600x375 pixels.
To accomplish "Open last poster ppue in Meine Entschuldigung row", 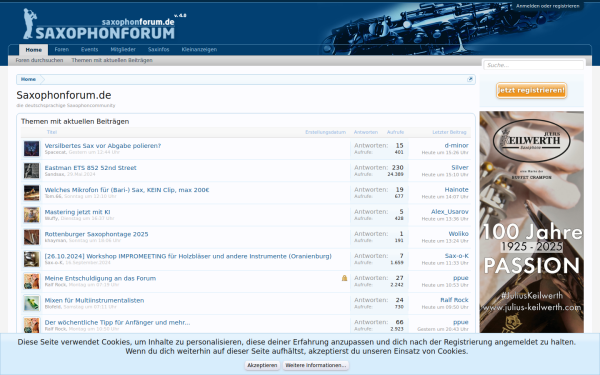I will point(461,278).
